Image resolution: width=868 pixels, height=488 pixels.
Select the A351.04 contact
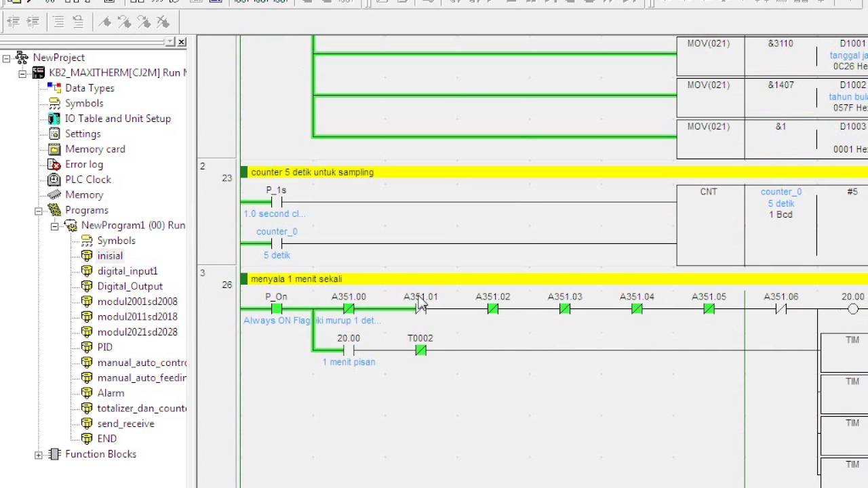(637, 309)
